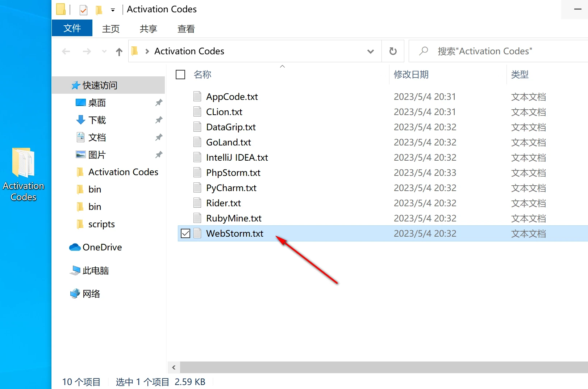The image size is (588, 389).
Task: Click the PyCharm.txt file icon
Action: [x=197, y=187]
